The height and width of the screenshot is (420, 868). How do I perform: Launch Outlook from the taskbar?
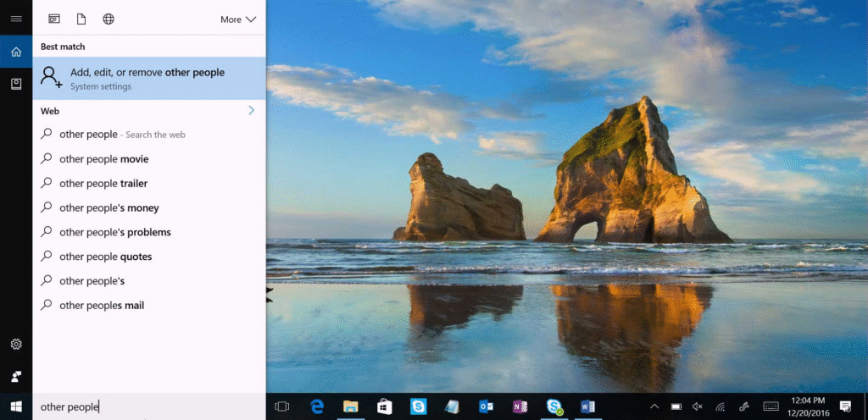point(486,406)
